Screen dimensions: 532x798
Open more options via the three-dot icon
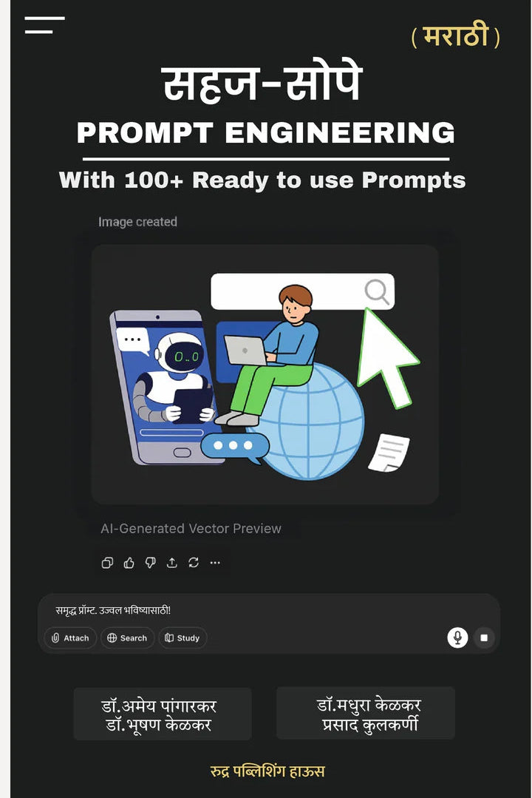coord(215,562)
